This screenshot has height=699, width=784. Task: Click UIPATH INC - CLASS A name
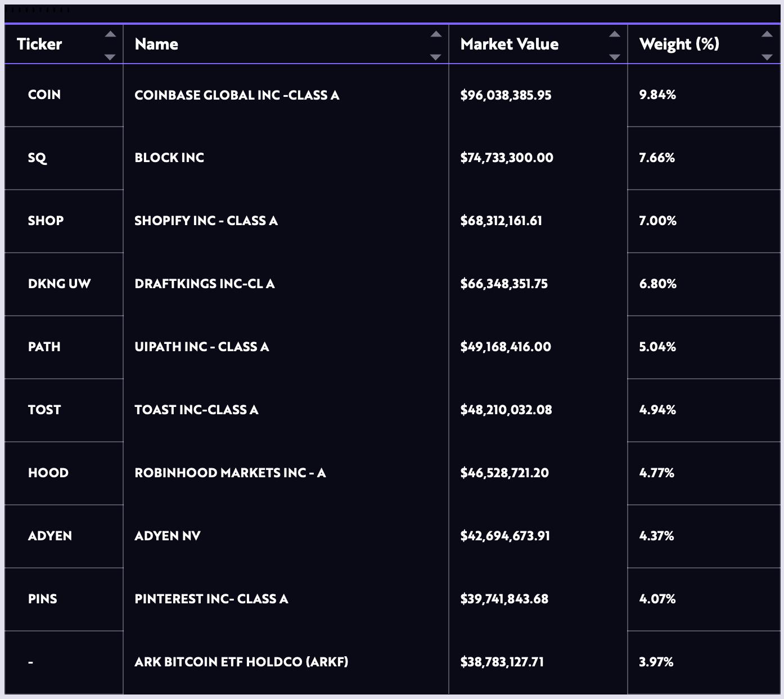(x=201, y=347)
